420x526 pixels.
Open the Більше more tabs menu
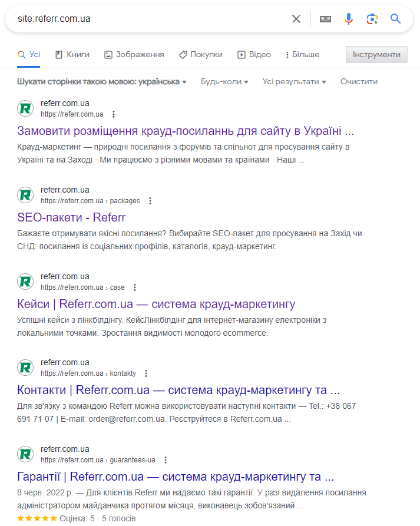click(x=302, y=55)
